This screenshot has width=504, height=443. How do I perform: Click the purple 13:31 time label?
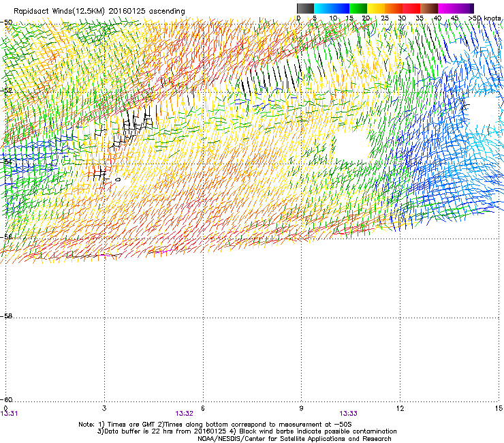coord(10,414)
